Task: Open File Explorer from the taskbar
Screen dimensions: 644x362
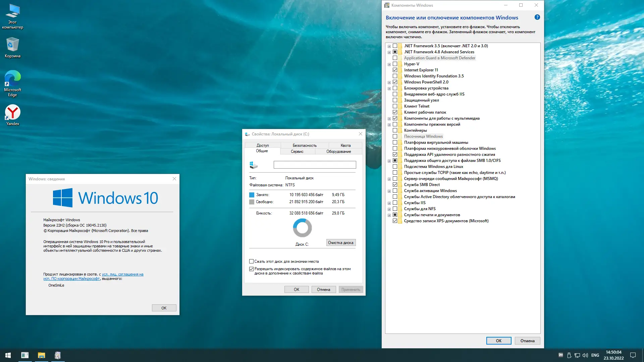Action: 41,355
